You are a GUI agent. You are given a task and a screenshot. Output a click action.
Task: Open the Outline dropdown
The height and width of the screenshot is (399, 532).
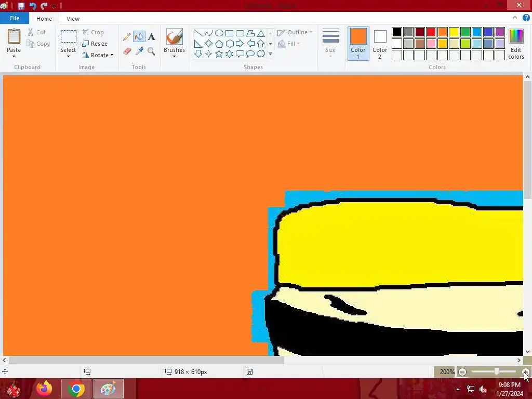pos(295,32)
